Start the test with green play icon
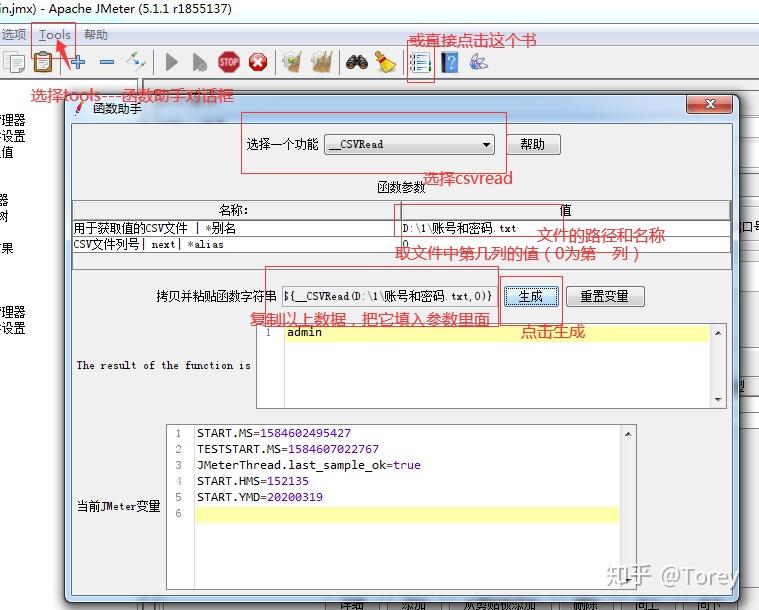759x610 pixels. click(x=171, y=62)
